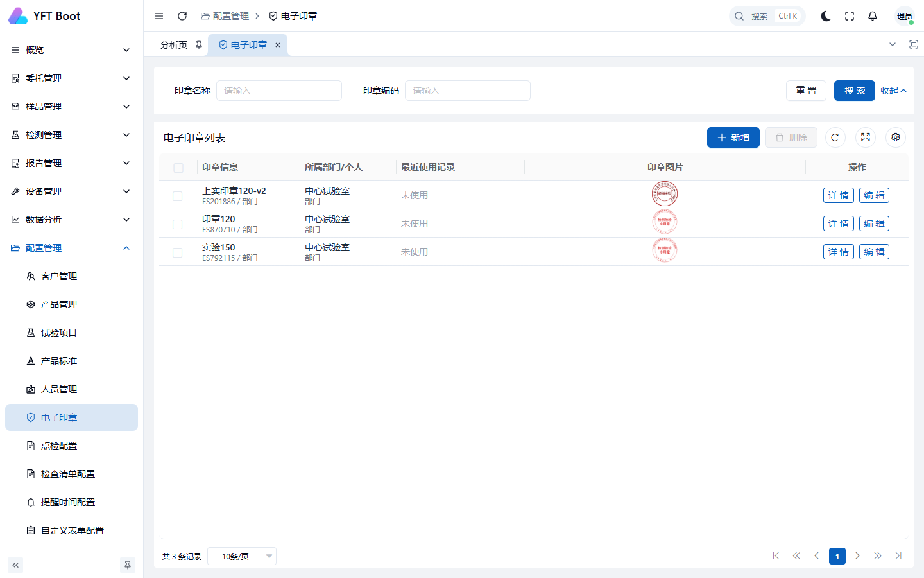Check the 印章120 row checkbox

coord(178,224)
